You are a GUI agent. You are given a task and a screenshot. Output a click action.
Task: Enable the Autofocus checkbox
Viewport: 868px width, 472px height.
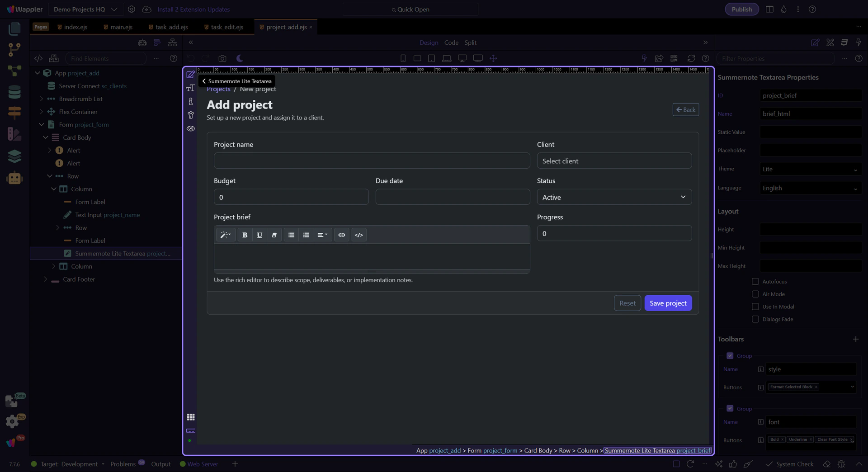(755, 282)
